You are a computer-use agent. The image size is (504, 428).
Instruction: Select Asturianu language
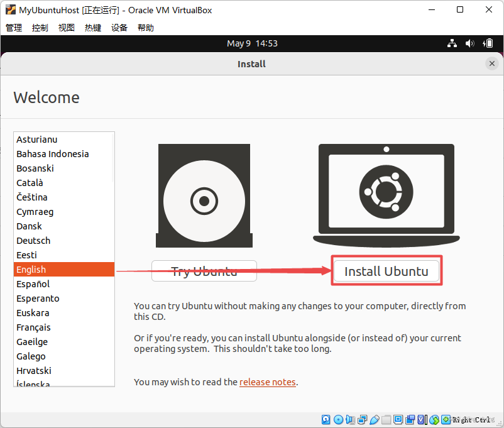coord(64,140)
